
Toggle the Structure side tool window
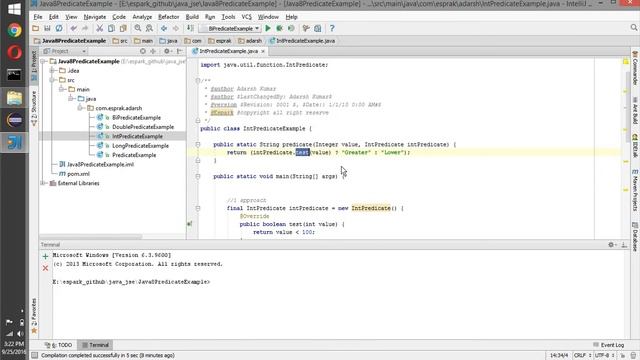point(34,108)
